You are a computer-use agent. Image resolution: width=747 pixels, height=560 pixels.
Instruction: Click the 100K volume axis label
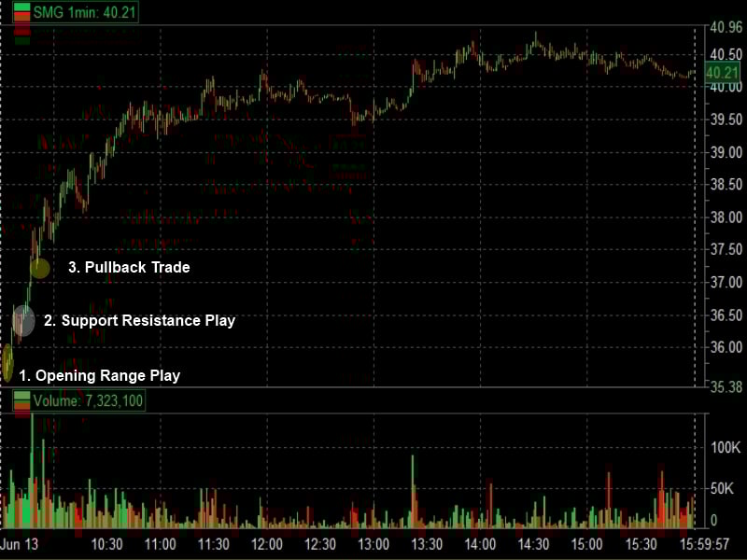tap(726, 448)
